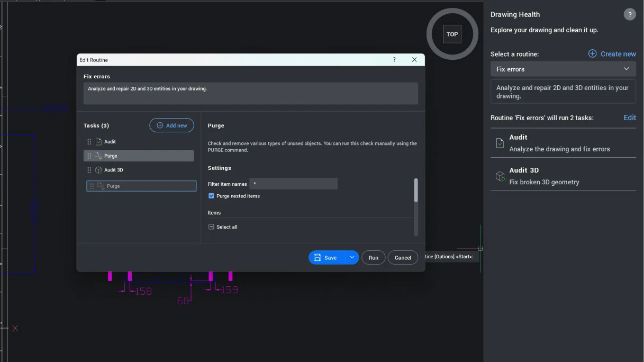Click the Run button
Screen dimensions: 644x362
[x=374, y=258]
